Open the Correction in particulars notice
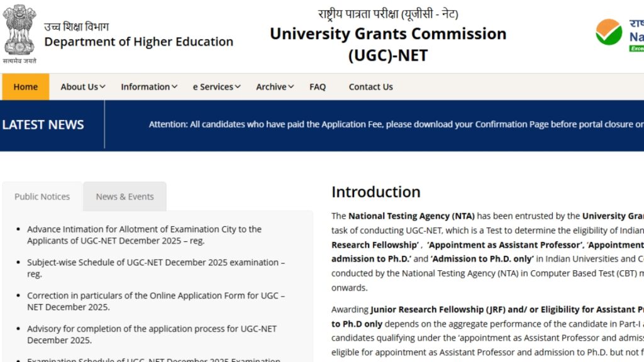This screenshot has height=362, width=644. [157, 295]
